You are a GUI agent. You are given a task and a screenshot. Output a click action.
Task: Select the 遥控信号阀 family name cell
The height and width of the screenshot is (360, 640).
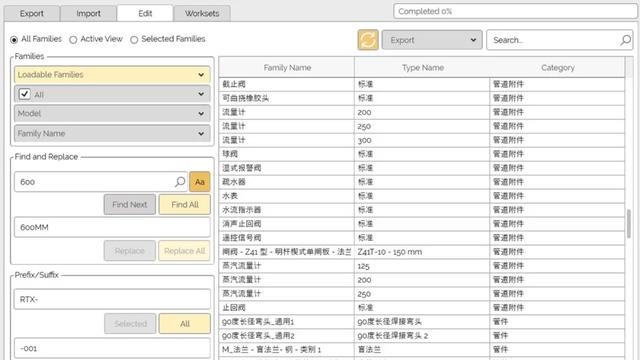pyautogui.click(x=287, y=238)
